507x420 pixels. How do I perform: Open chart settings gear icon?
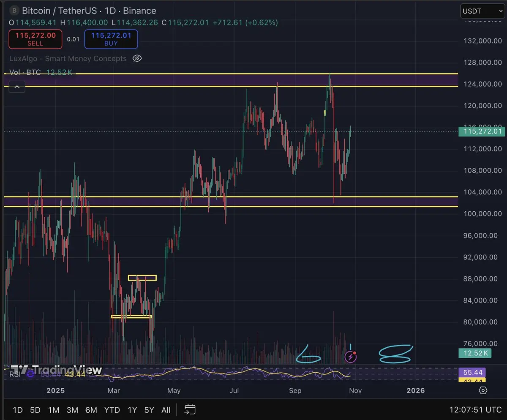(484, 390)
